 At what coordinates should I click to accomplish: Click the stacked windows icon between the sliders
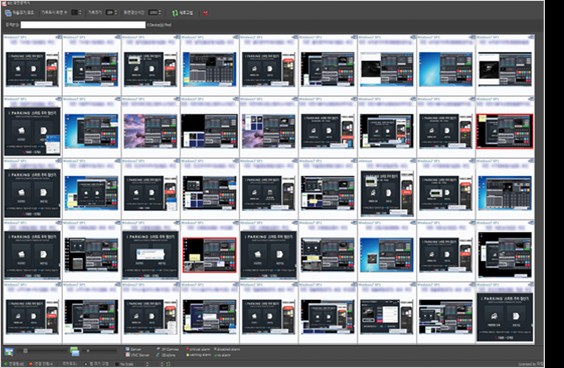click(x=74, y=351)
